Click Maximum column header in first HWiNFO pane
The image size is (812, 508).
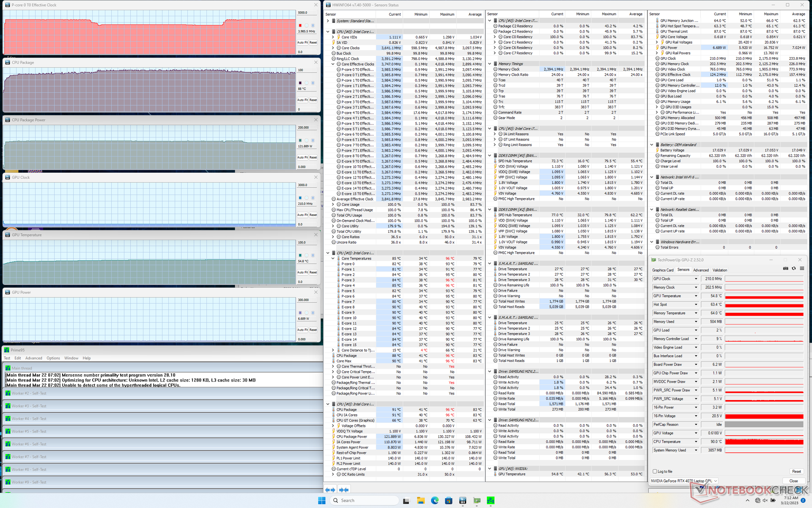(447, 14)
